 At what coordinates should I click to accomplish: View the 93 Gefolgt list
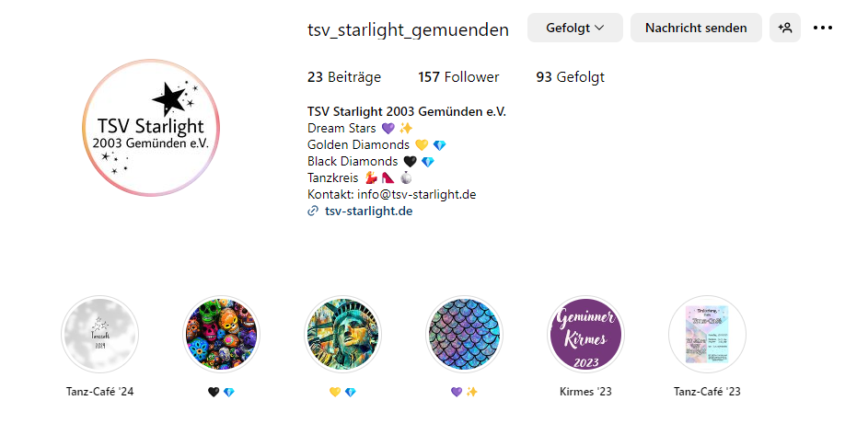(x=570, y=77)
